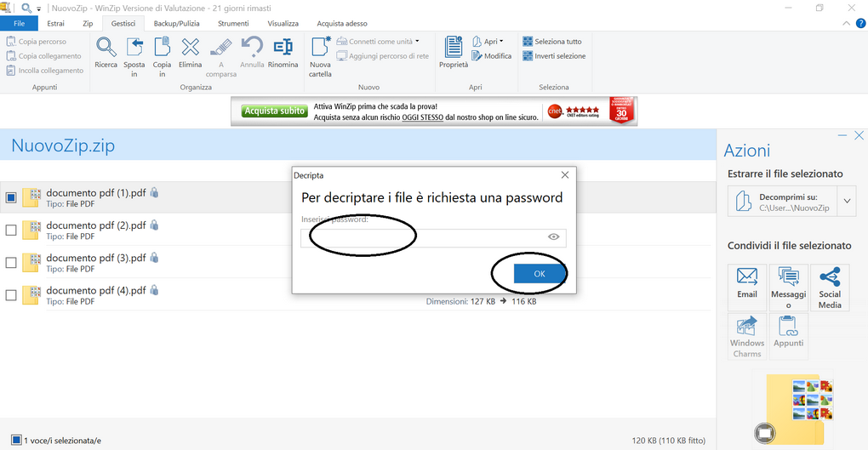
Task: Open the Visualizza tab
Action: point(283,23)
